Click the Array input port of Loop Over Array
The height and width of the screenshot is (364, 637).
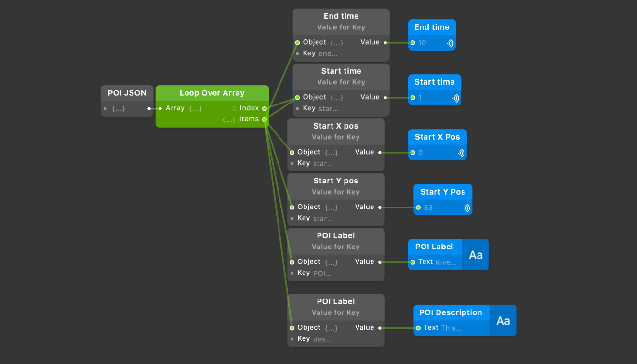point(160,108)
